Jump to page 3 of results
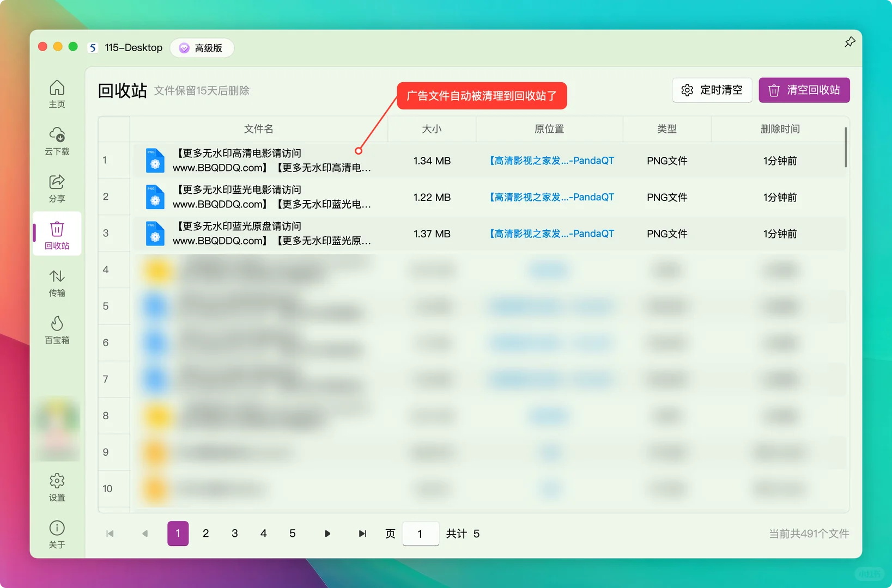Image resolution: width=892 pixels, height=588 pixels. coord(234,534)
